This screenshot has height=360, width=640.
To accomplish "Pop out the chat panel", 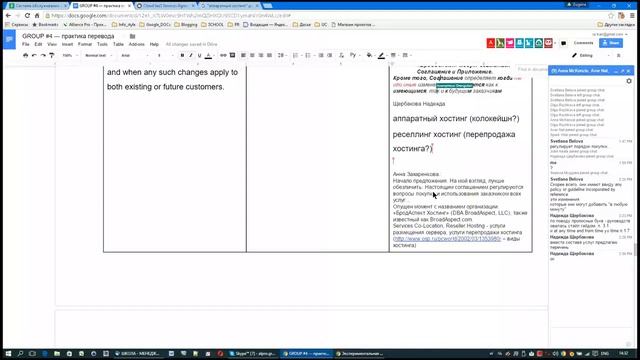I will tap(623, 71).
